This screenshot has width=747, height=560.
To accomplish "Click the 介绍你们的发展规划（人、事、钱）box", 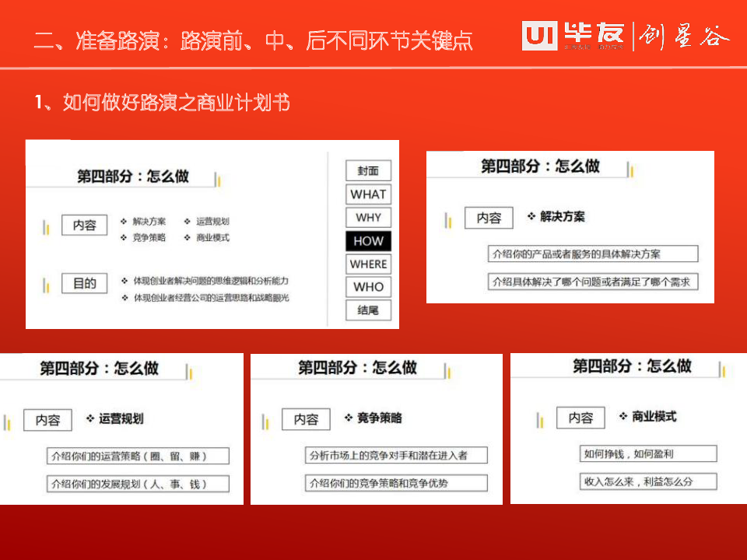I will click(x=138, y=484).
